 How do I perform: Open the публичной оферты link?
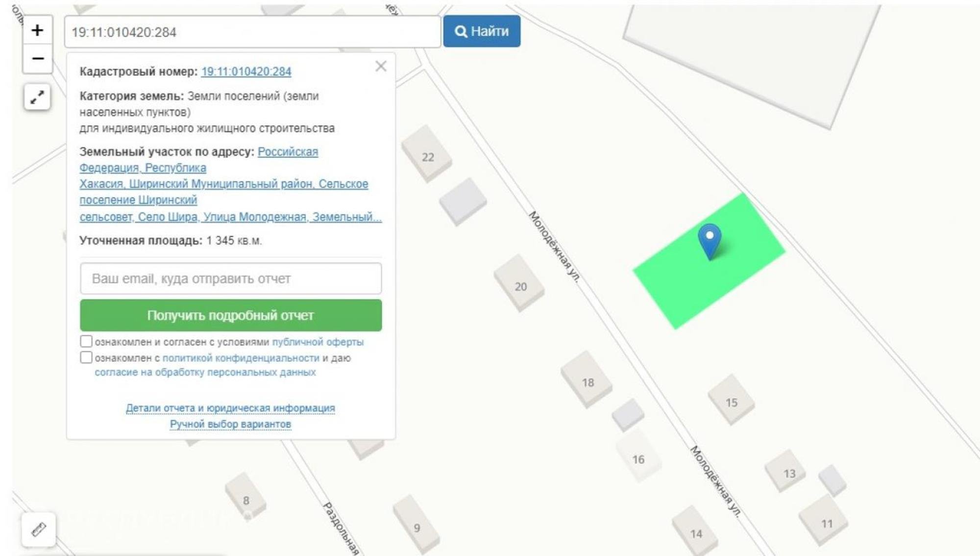[318, 342]
